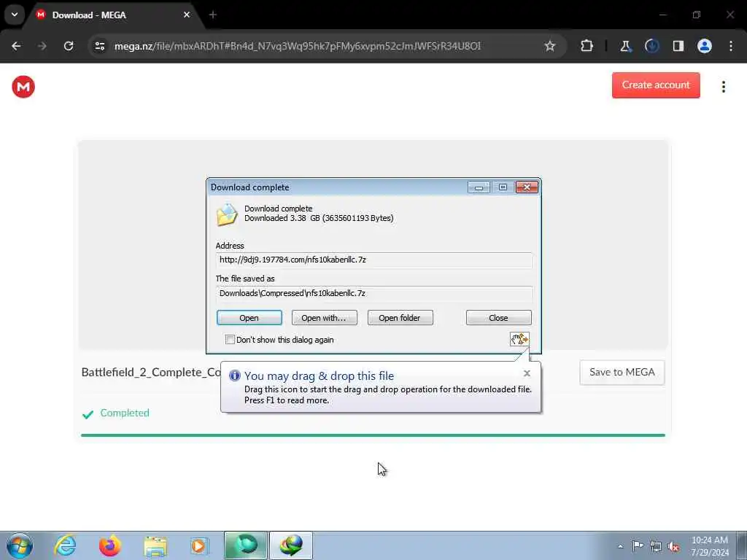The height and width of the screenshot is (560, 747).
Task: Click the browser forward arrow
Action: [42, 46]
